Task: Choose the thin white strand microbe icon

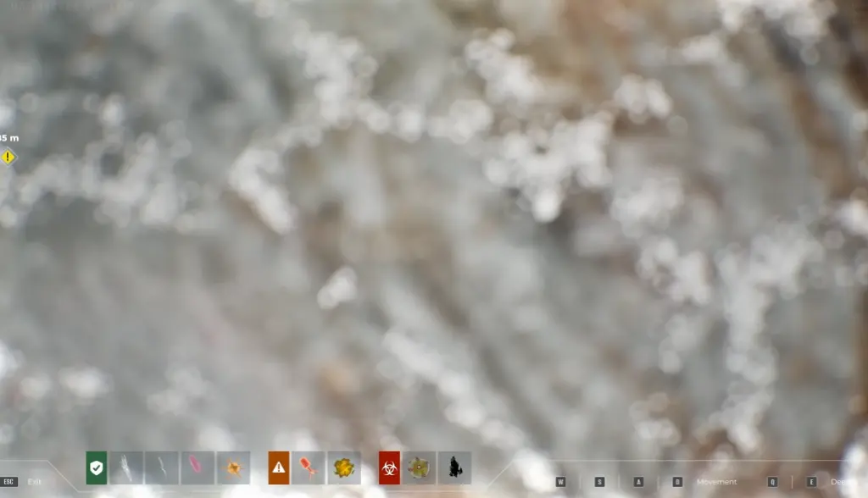Action: pos(162,468)
